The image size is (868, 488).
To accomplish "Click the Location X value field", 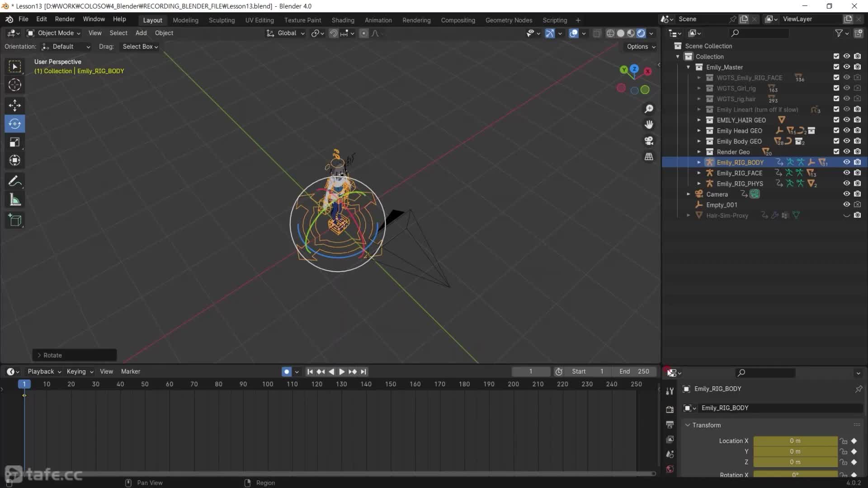I will point(795,441).
